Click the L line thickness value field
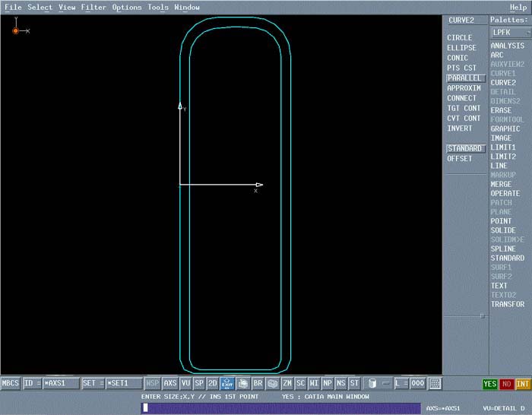532x415 pixels. pyautogui.click(x=417, y=384)
